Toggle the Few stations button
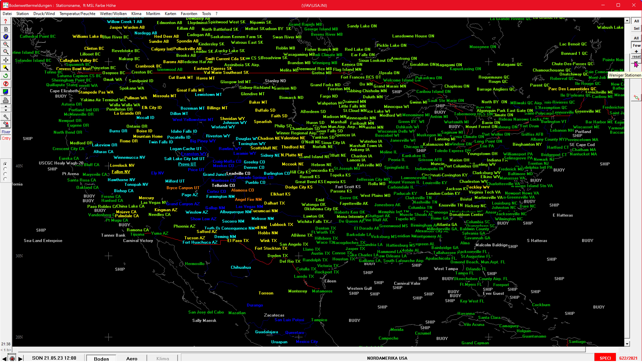This screenshot has height=364, width=642. (x=636, y=45)
